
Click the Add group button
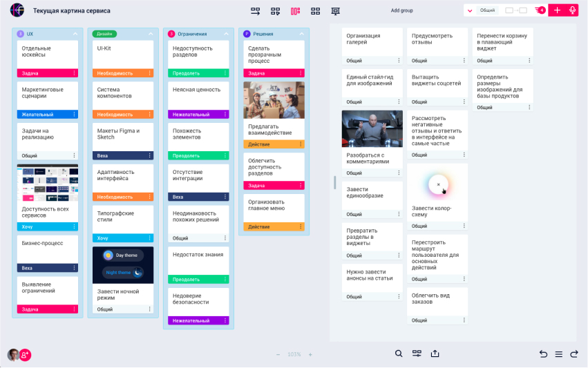[x=401, y=10]
